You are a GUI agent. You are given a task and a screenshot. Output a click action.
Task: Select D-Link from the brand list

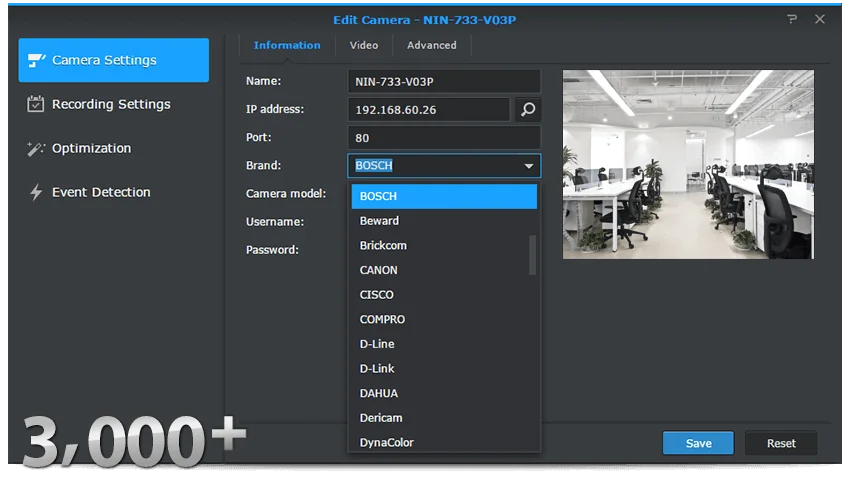[x=444, y=368]
